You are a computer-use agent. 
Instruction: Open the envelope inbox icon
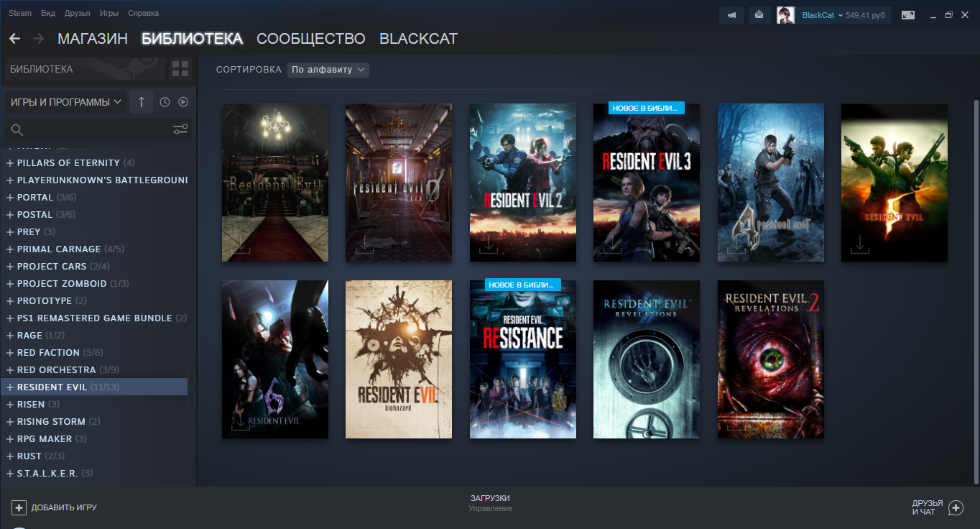pos(759,15)
